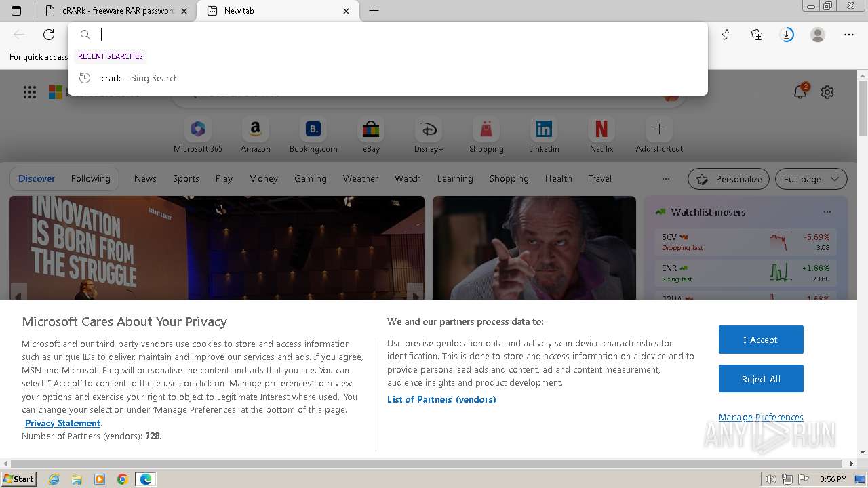Launch Internet Explorer from taskbar
The image size is (868, 488).
point(54,479)
